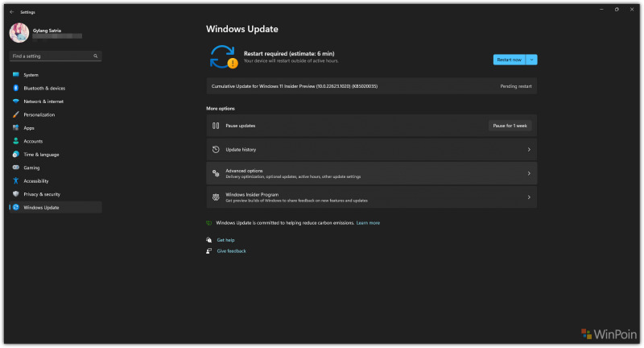Select the Privacy & security shield icon
644x348 pixels.
coord(15,194)
